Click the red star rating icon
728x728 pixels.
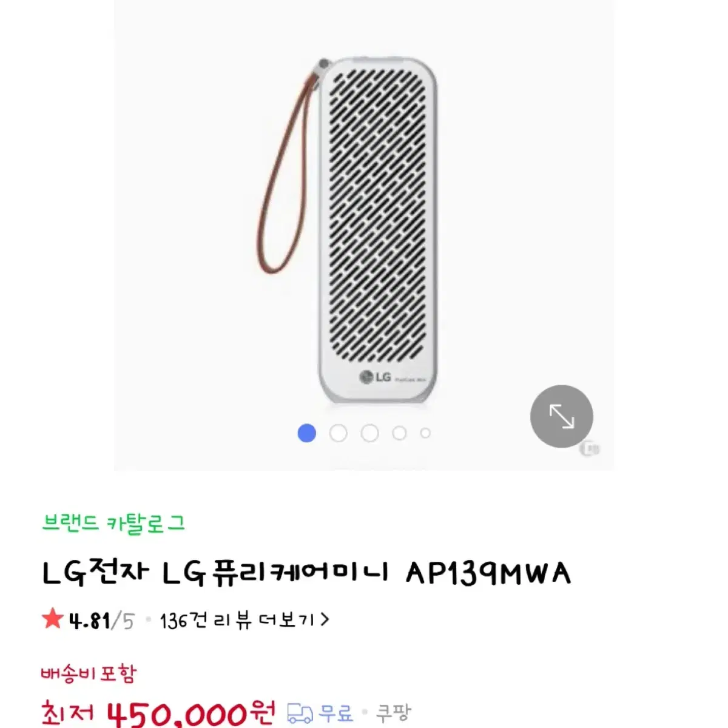click(53, 619)
